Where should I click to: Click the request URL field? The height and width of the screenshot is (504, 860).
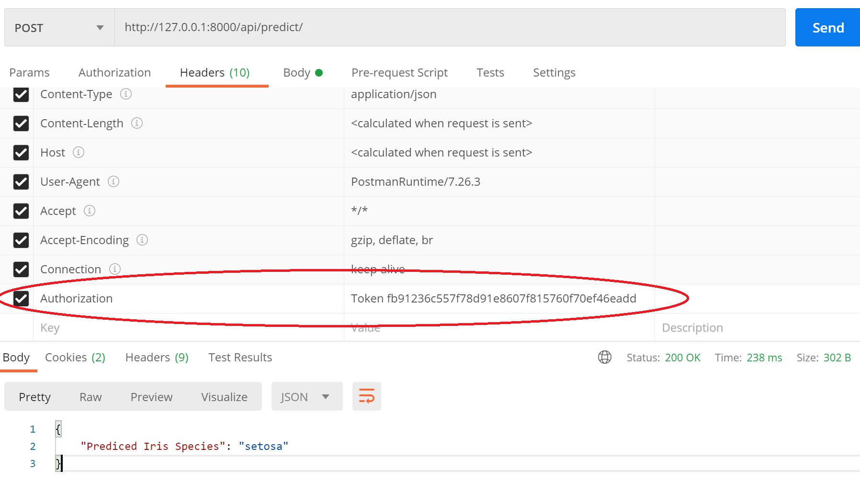pyautogui.click(x=449, y=27)
